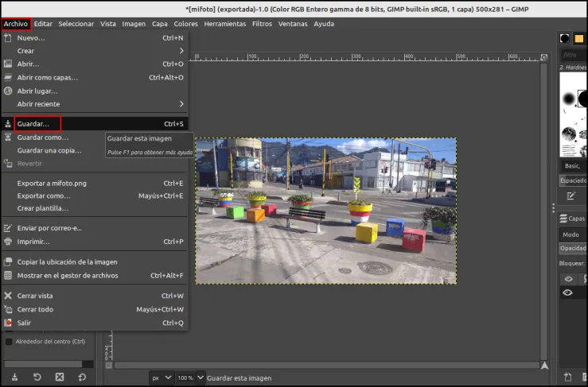Click the save preset icon at bottom left

[14, 377]
